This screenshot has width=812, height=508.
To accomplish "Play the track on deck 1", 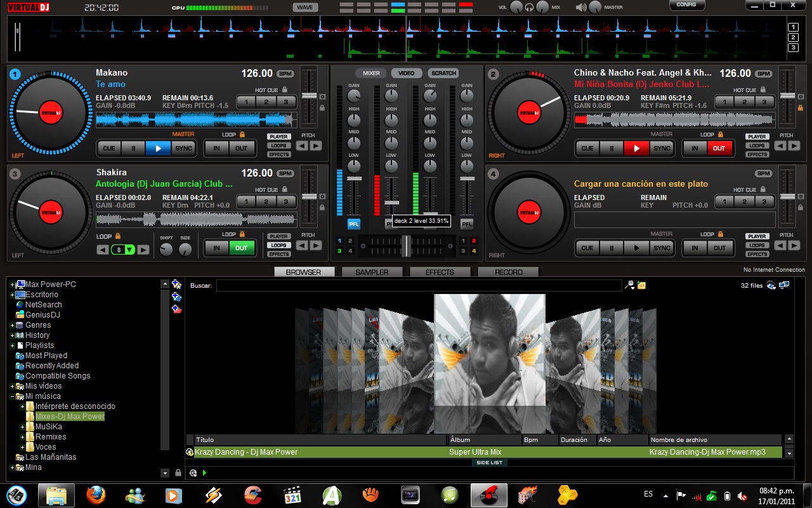I will tap(158, 148).
